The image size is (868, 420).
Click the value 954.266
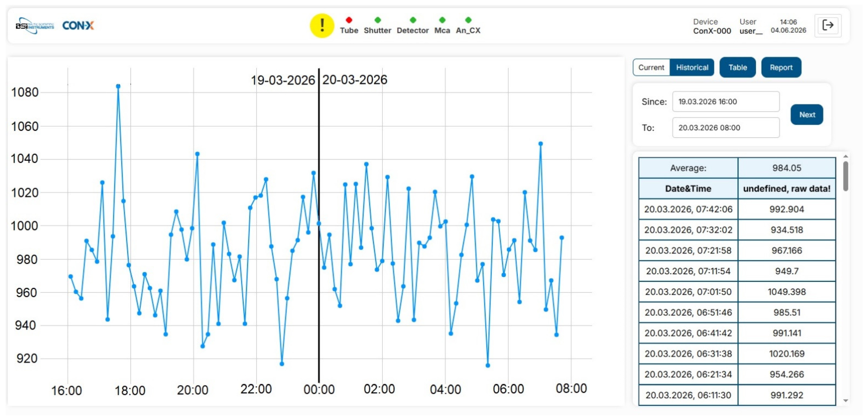[x=786, y=375]
